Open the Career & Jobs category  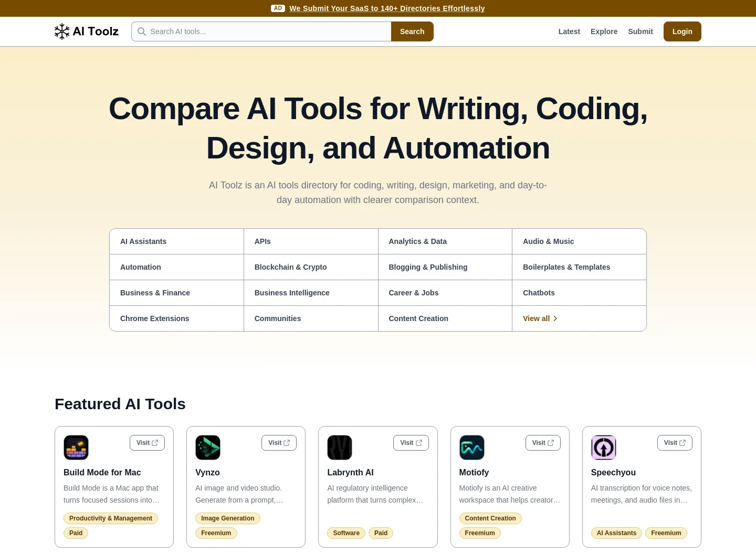click(x=445, y=293)
